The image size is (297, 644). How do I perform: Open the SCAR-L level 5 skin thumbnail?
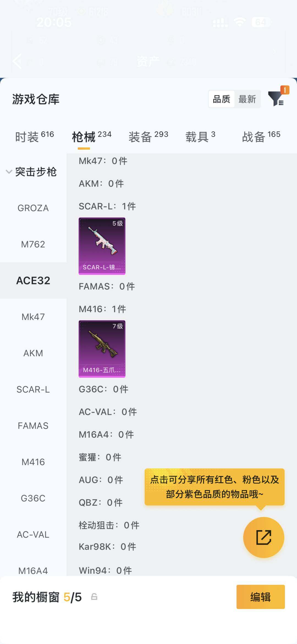click(x=102, y=246)
